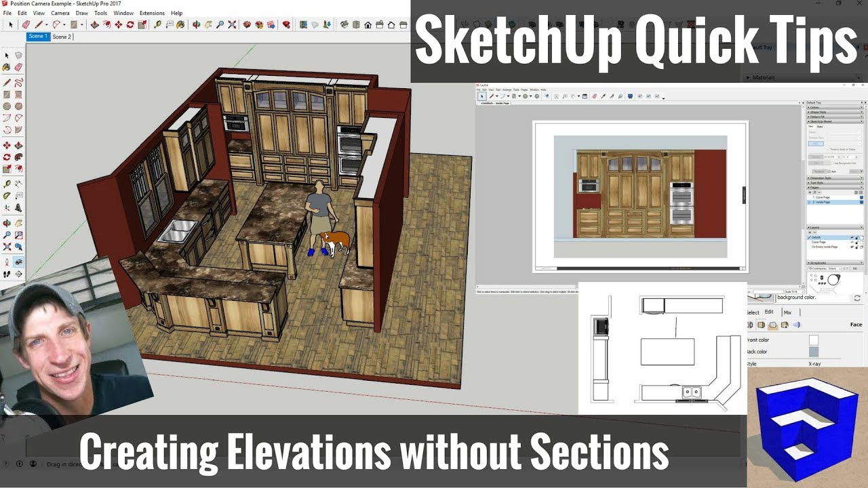Open the Edit tab in Styles panel
The height and width of the screenshot is (488, 868).
(769, 312)
